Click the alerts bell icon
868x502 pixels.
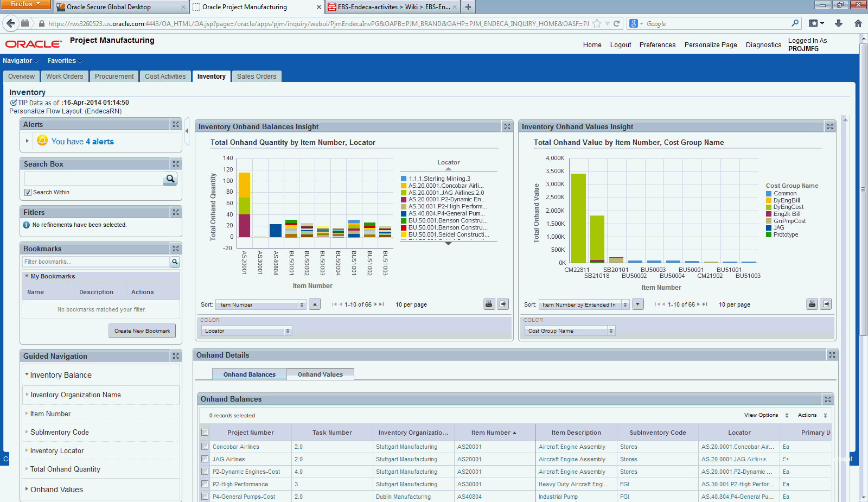click(42, 141)
